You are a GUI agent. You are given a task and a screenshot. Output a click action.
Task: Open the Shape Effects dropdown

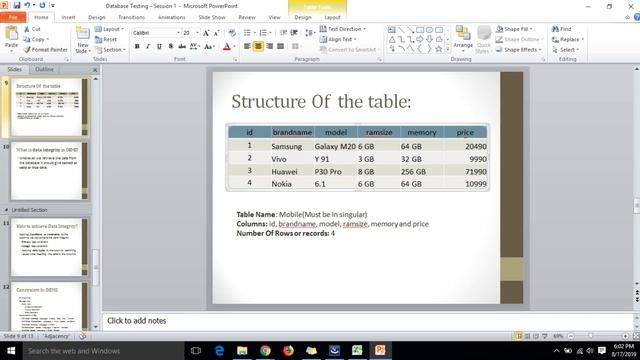[519, 49]
